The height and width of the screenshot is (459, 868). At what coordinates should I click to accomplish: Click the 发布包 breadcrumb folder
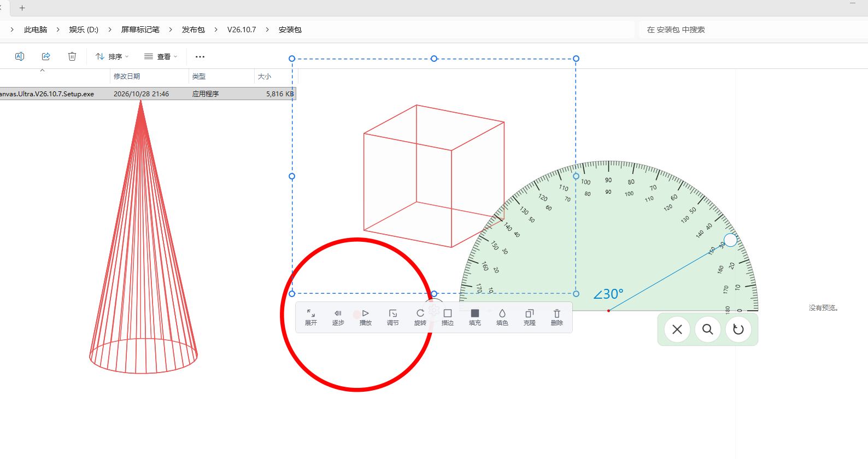pyautogui.click(x=193, y=30)
